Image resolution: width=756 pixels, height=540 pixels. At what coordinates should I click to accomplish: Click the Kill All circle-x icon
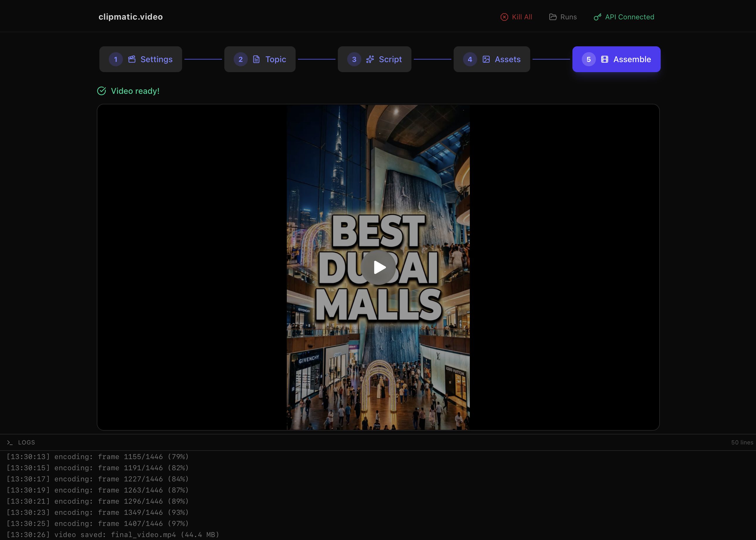click(504, 17)
